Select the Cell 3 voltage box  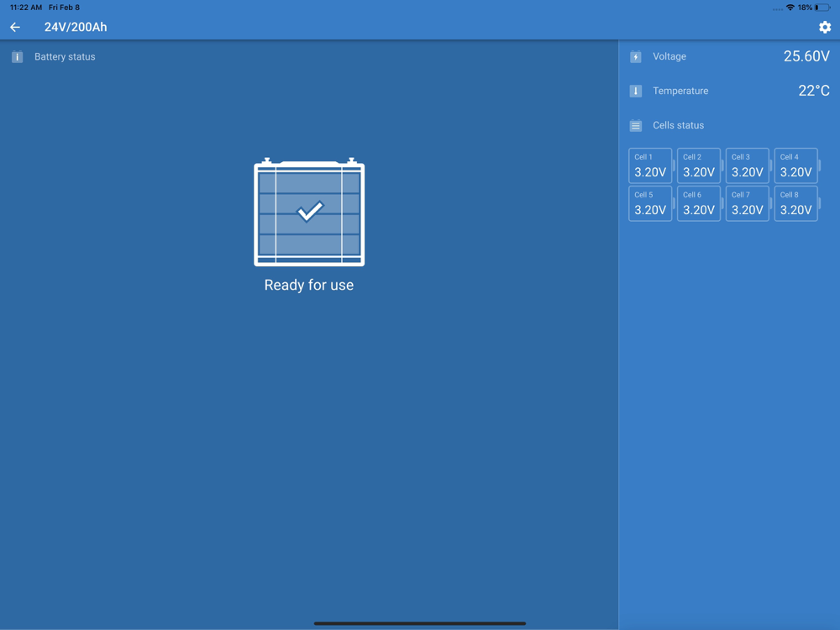(x=748, y=165)
